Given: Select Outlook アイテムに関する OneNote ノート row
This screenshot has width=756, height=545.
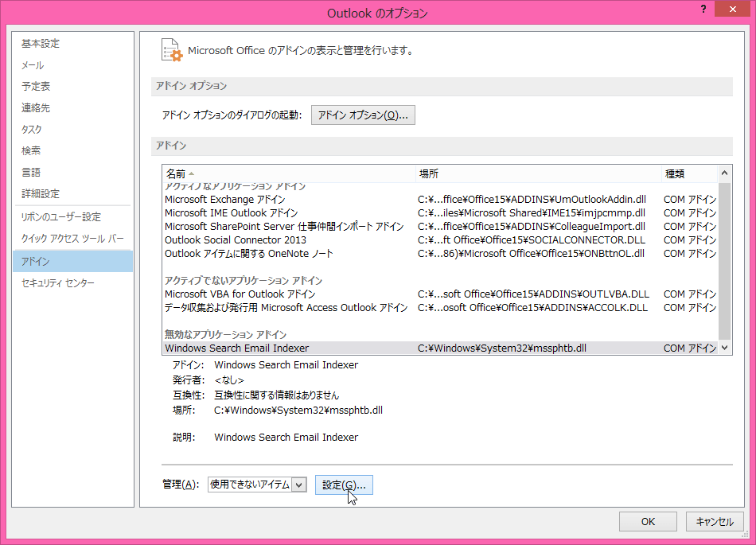Looking at the screenshot, I should (440, 254).
